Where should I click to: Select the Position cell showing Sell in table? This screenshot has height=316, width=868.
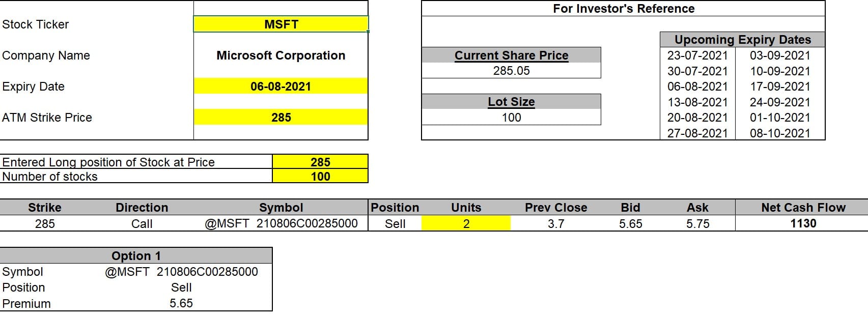(x=395, y=223)
